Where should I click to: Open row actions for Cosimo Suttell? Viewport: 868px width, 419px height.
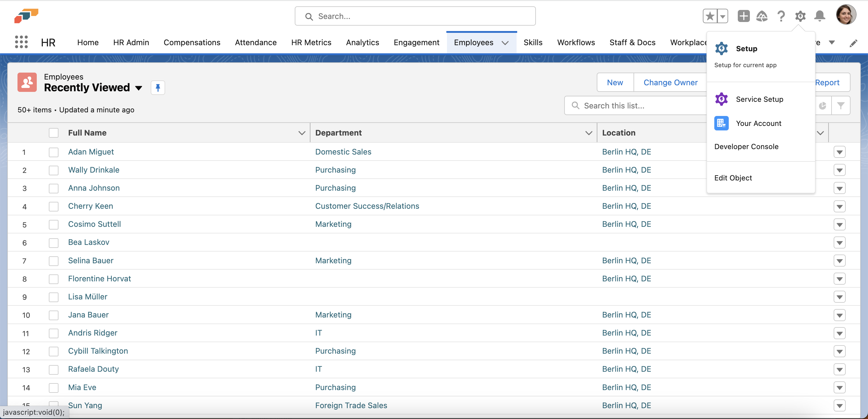(839, 225)
